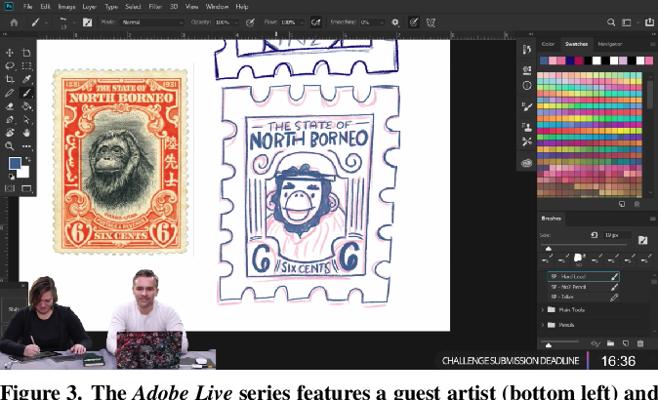Click the smoothing options gear icon
This screenshot has height=400, width=658.
(x=395, y=22)
